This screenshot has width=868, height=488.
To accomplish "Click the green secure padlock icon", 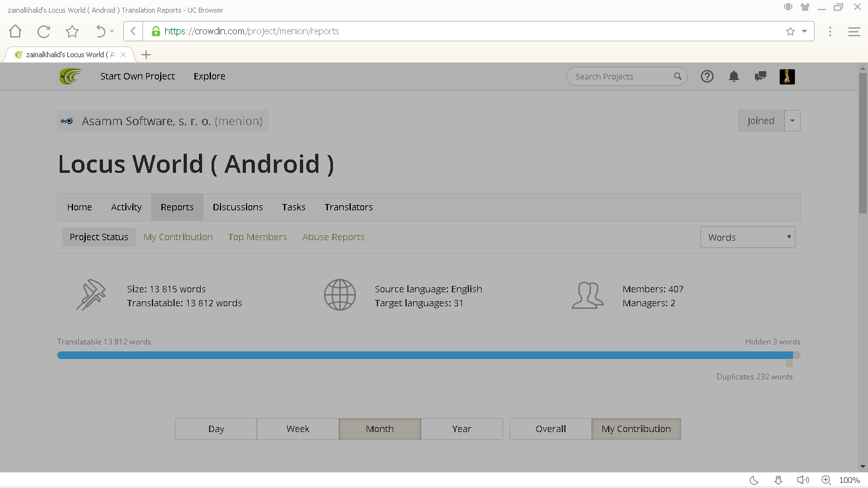I will point(156,31).
